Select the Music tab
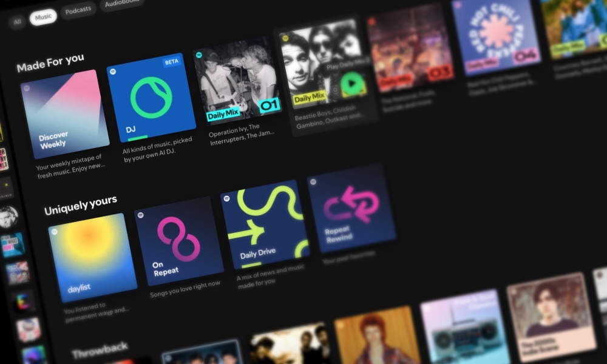The width and height of the screenshot is (607, 364). (x=42, y=16)
